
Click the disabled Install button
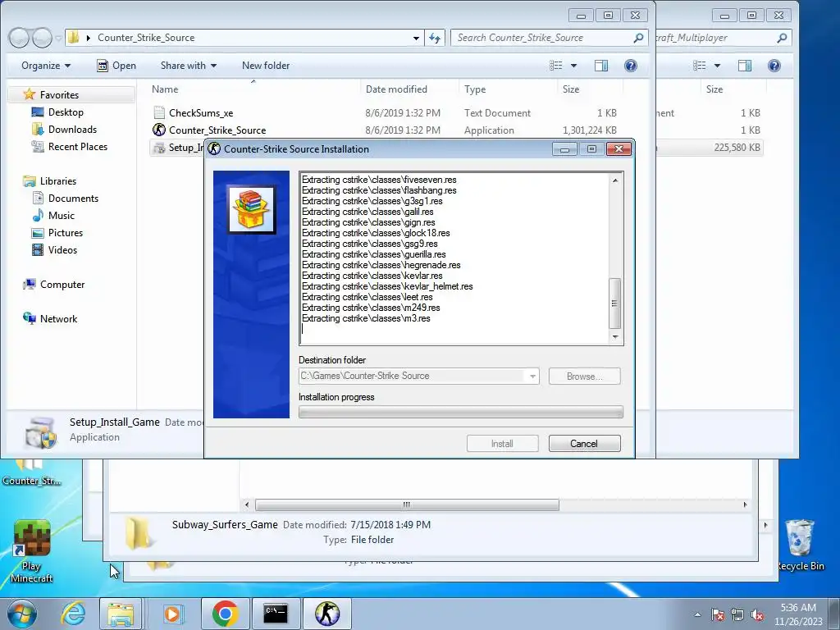(502, 444)
